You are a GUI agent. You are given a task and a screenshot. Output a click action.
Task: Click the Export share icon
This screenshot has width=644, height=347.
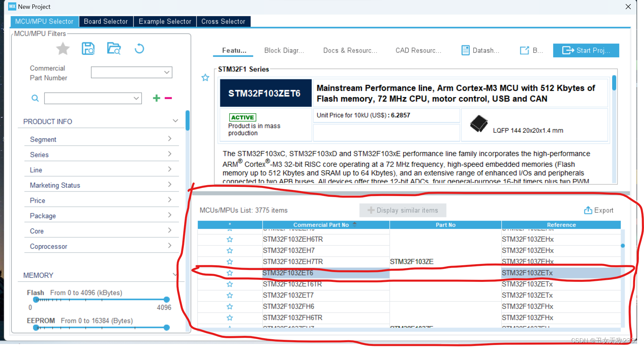click(x=588, y=210)
